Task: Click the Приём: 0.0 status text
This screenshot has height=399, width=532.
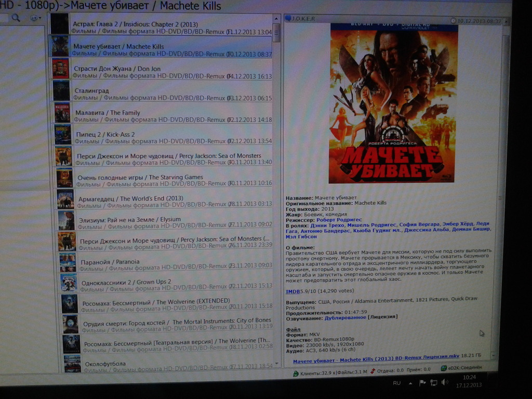Action: [x=419, y=369]
